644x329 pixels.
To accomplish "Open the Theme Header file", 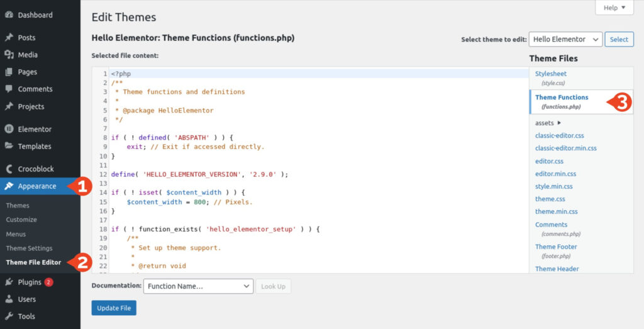I will click(x=557, y=269).
